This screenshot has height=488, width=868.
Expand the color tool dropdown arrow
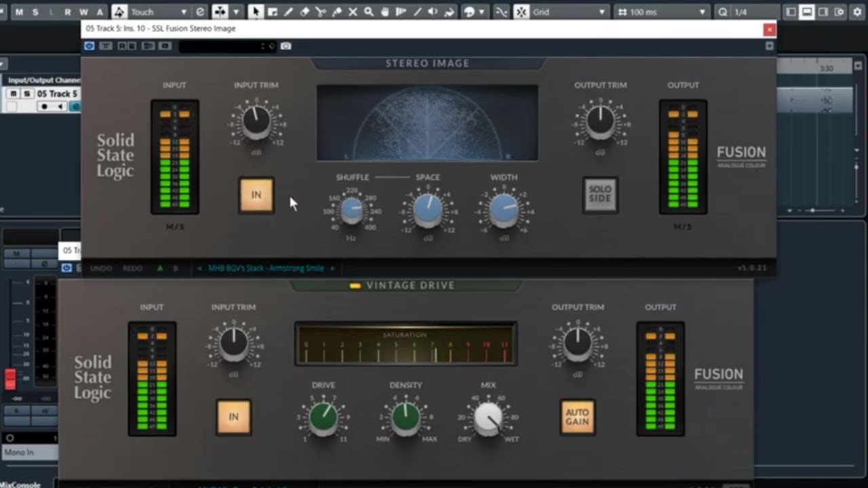tap(482, 12)
